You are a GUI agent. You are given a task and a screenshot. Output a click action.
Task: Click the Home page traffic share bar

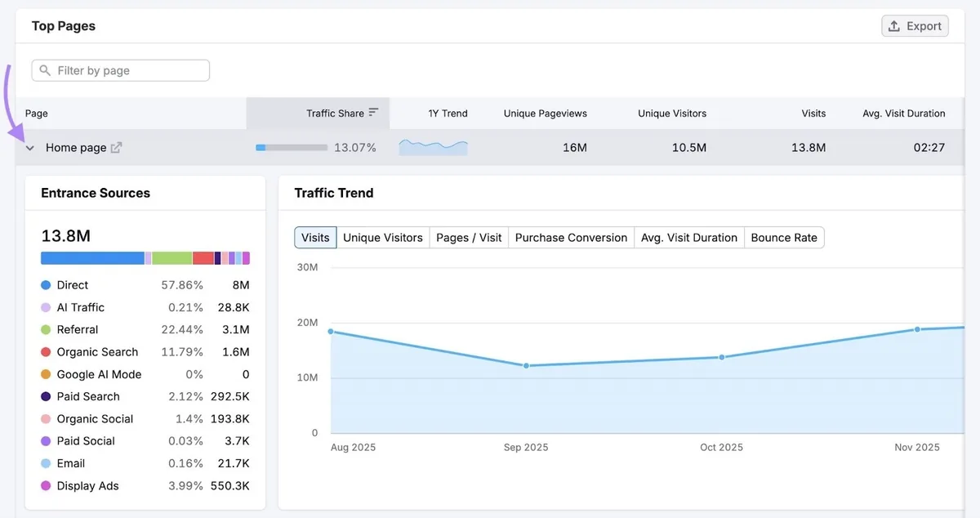[292, 148]
